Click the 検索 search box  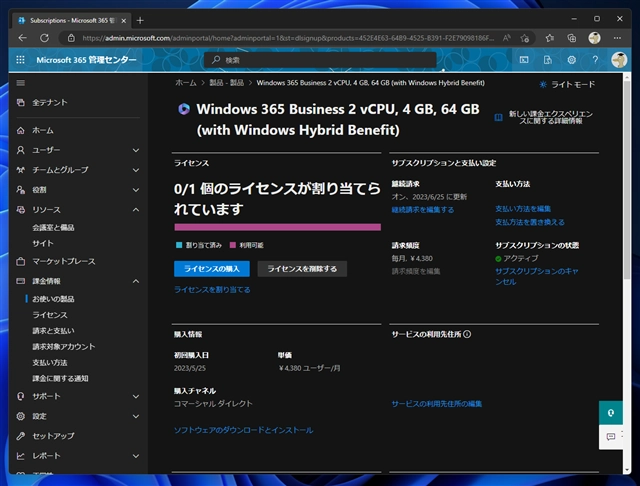pos(320,60)
